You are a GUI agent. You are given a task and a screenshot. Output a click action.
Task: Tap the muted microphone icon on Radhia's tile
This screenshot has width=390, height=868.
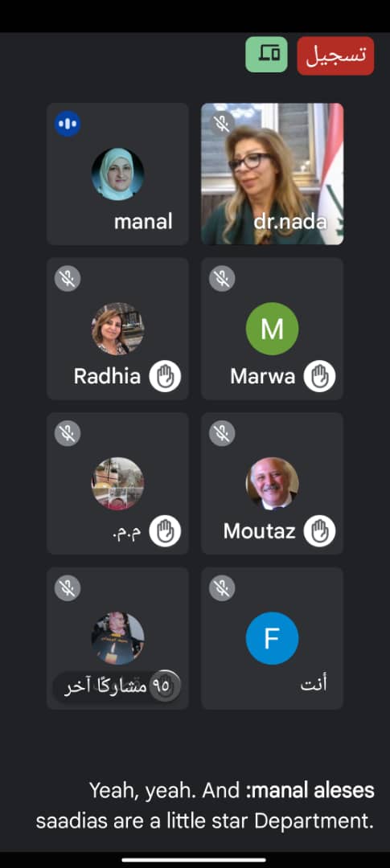tap(68, 278)
